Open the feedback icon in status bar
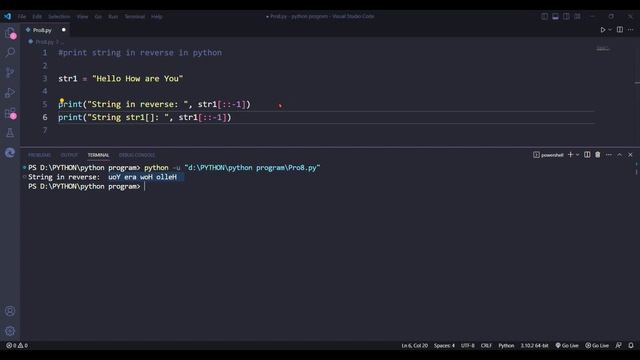640x360 pixels. 619,345
